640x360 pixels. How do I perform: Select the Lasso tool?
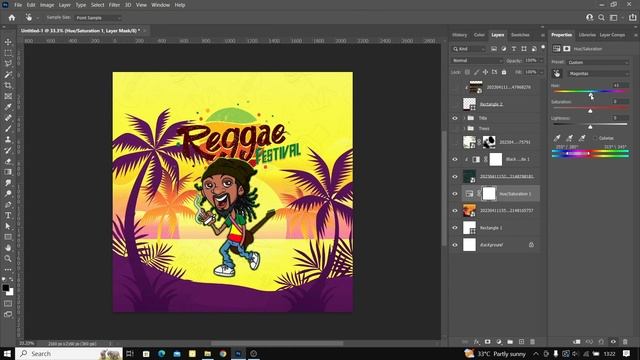8,64
